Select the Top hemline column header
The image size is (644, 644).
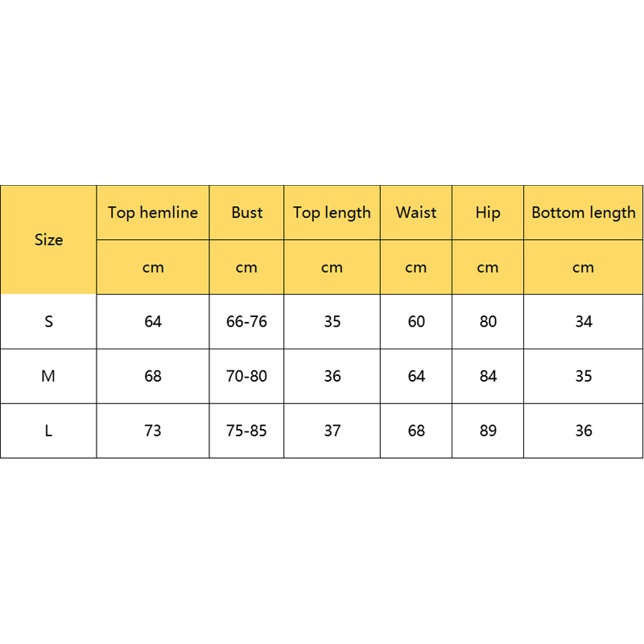[x=153, y=213]
